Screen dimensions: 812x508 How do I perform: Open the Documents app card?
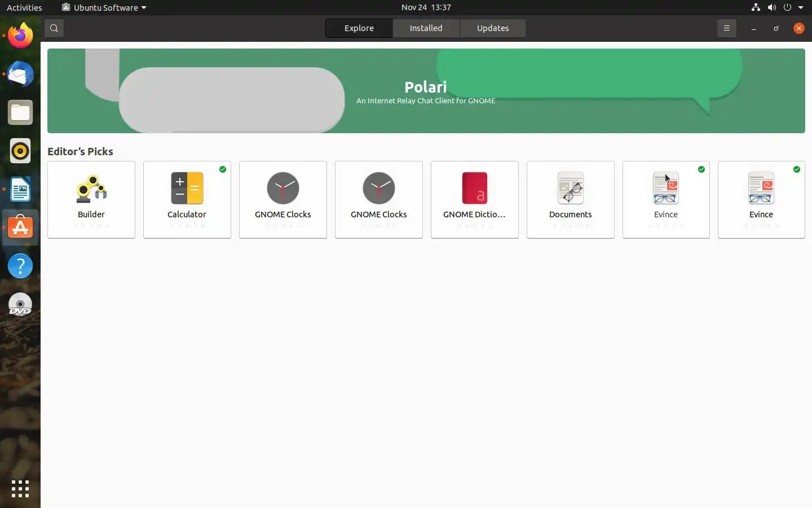571,200
